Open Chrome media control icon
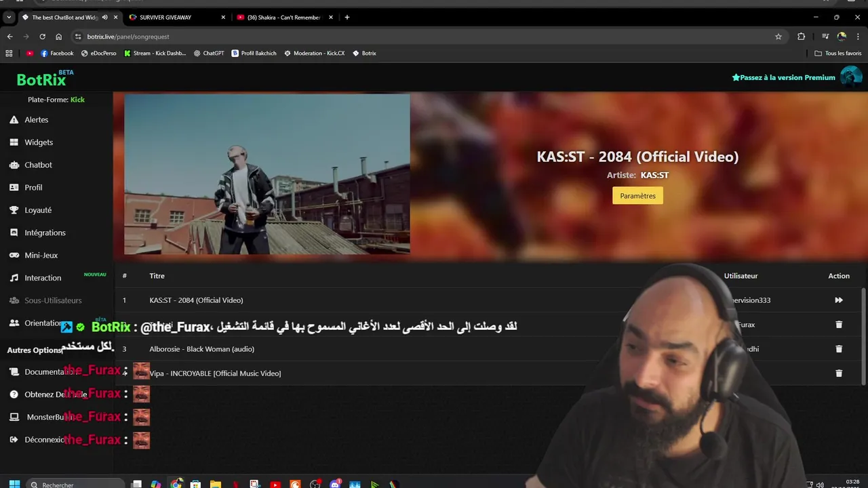This screenshot has height=488, width=868. pos(825,37)
